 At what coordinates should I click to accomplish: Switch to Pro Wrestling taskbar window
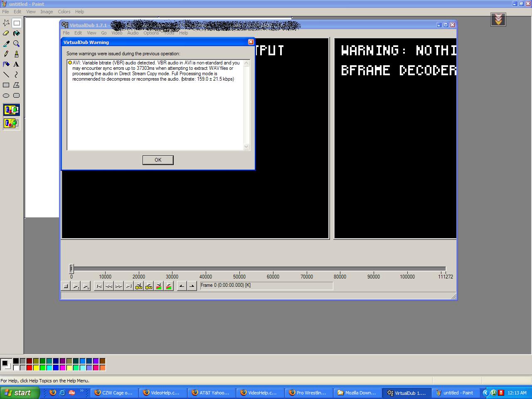(x=308, y=393)
